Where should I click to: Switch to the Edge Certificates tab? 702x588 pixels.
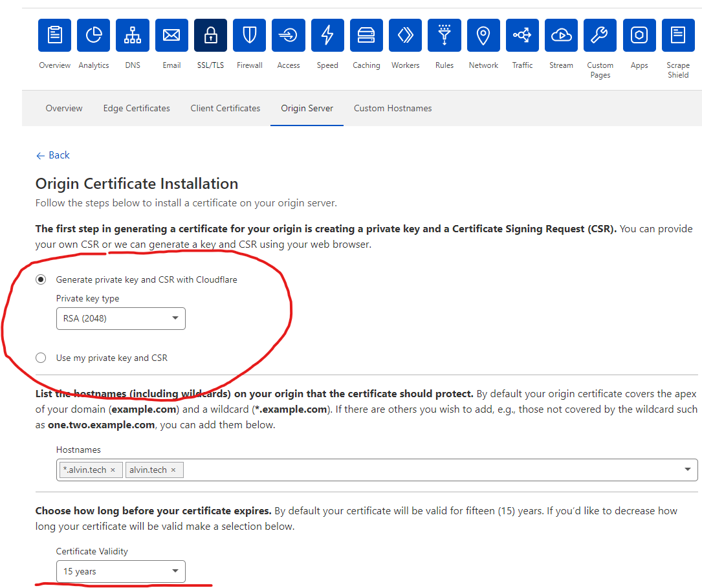click(x=137, y=108)
